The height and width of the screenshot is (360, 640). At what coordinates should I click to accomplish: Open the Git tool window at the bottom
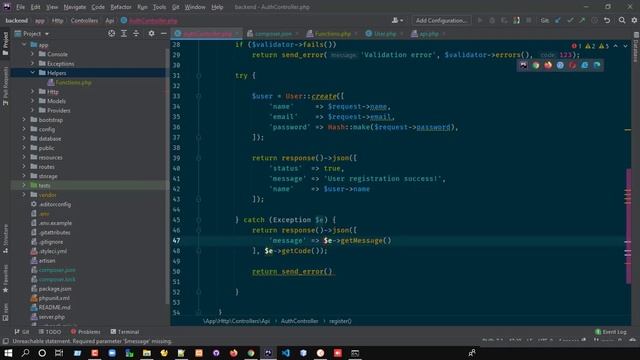coord(22,332)
